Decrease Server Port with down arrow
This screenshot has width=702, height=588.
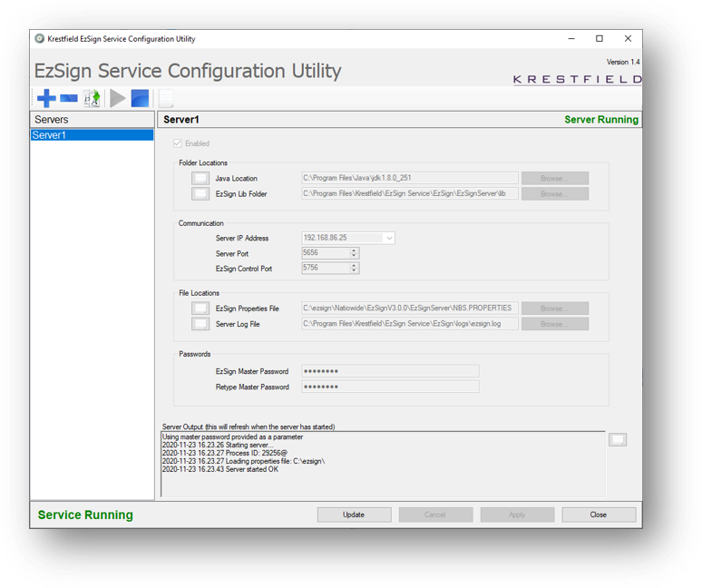pyautogui.click(x=354, y=256)
